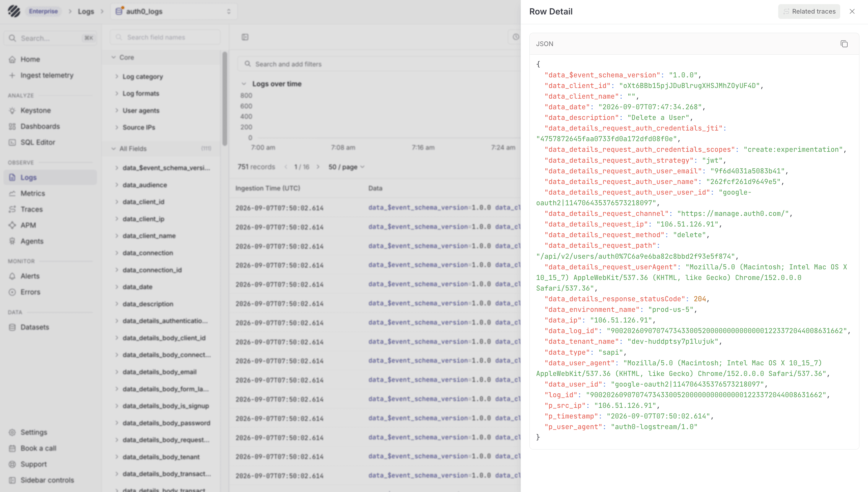
Task: Expand the data_connection field
Action: [117, 253]
